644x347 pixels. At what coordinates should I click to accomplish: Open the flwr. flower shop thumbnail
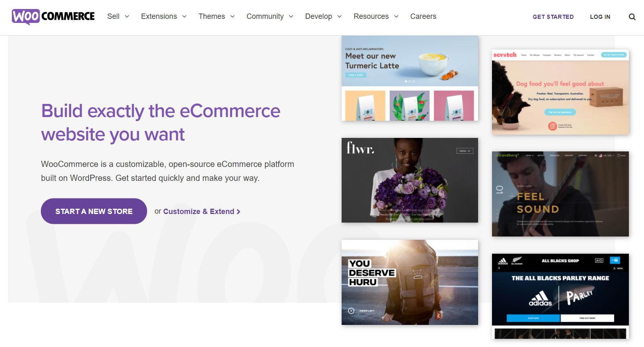click(x=410, y=180)
